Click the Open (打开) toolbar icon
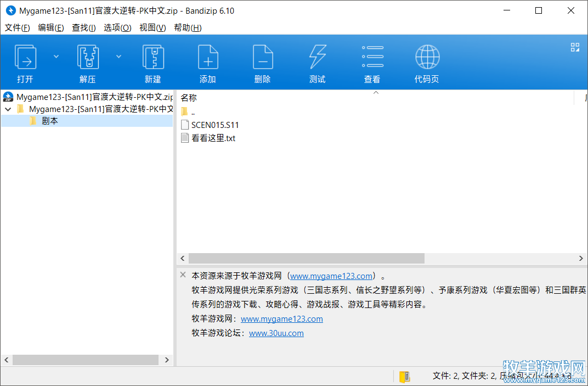This screenshot has width=588, height=386. click(25, 57)
